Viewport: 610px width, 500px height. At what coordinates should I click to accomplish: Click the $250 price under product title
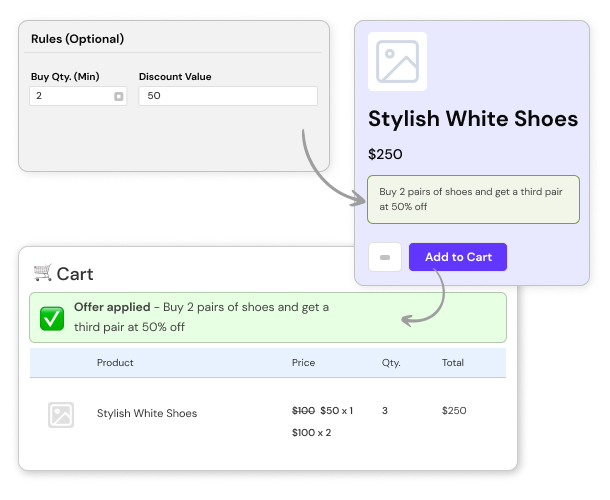pyautogui.click(x=385, y=155)
